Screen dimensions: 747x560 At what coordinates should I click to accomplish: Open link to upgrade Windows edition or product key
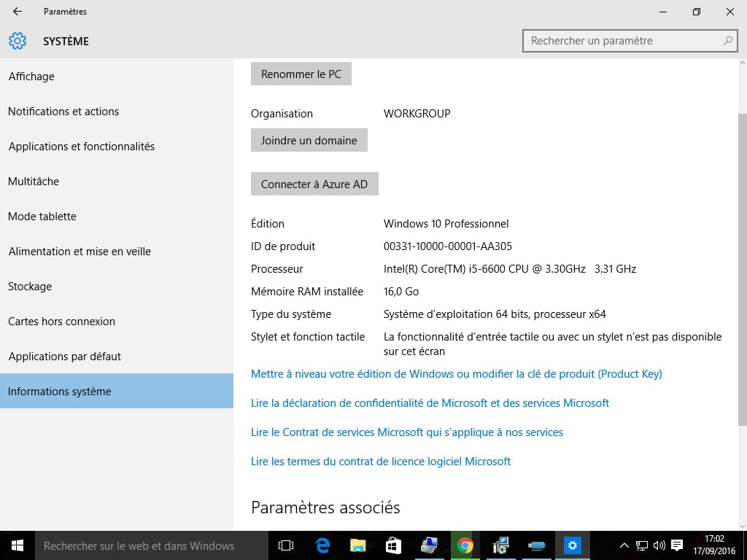pyautogui.click(x=457, y=374)
